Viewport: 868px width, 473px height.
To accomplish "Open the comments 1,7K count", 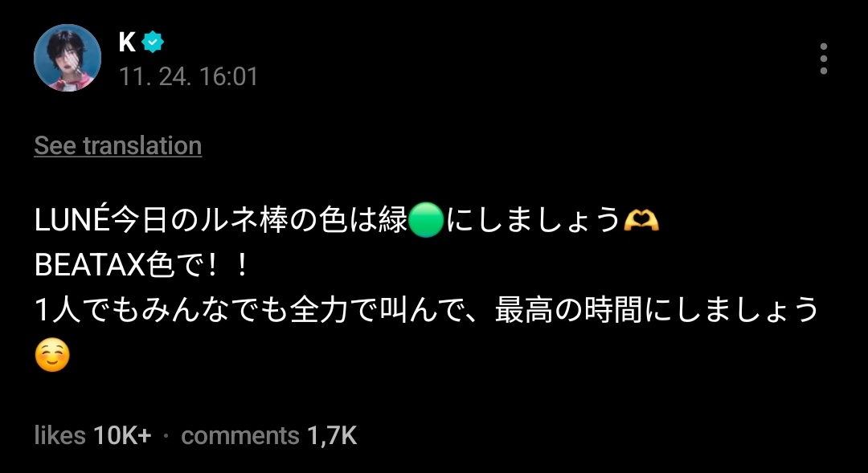I will (x=268, y=435).
